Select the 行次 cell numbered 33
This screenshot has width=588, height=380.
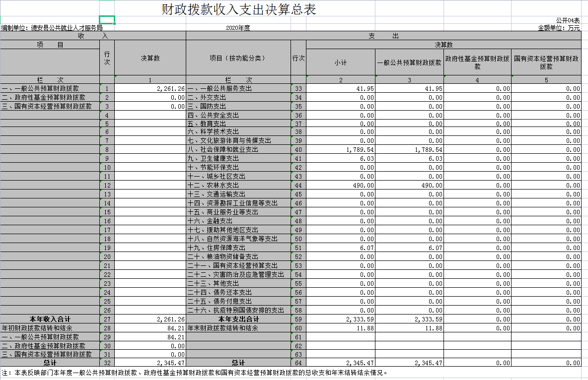tap(298, 88)
